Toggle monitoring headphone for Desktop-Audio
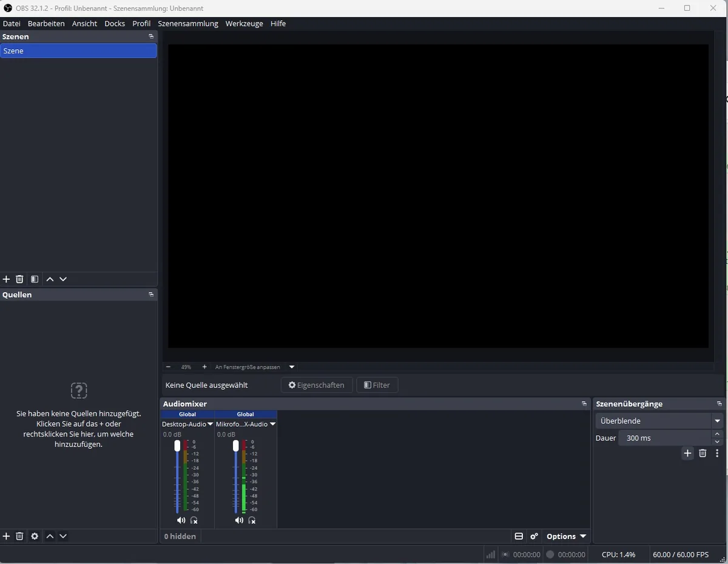728x564 pixels. coord(194,520)
